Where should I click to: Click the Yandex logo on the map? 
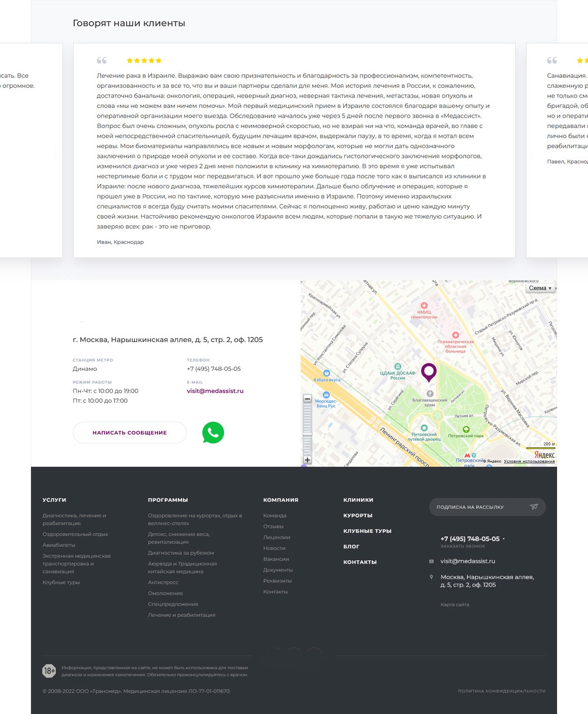click(x=544, y=455)
